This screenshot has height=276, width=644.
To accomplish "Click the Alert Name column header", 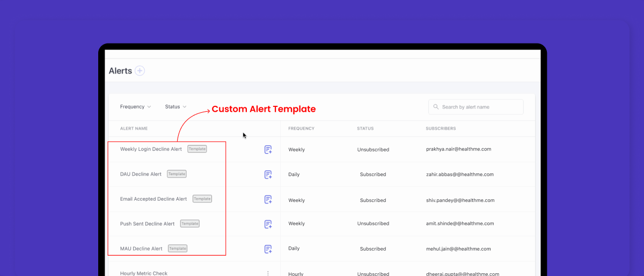I will click(x=134, y=129).
